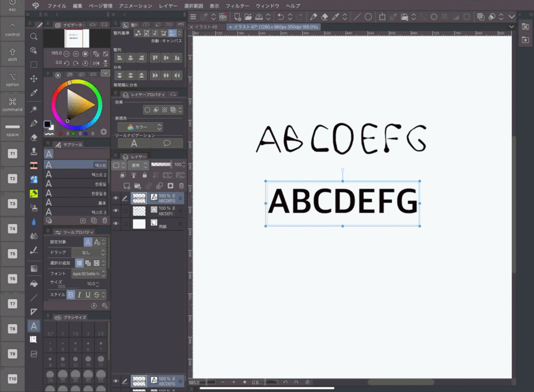Open the blending mode dropdown 通常
Image resolution: width=534 pixels, height=392 pixels.
pyautogui.click(x=139, y=165)
